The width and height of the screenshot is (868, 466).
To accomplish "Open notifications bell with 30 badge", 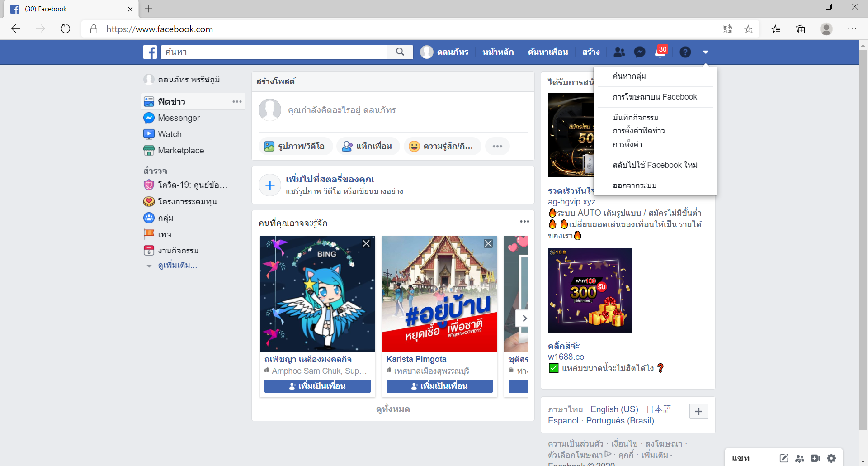I will [x=660, y=52].
